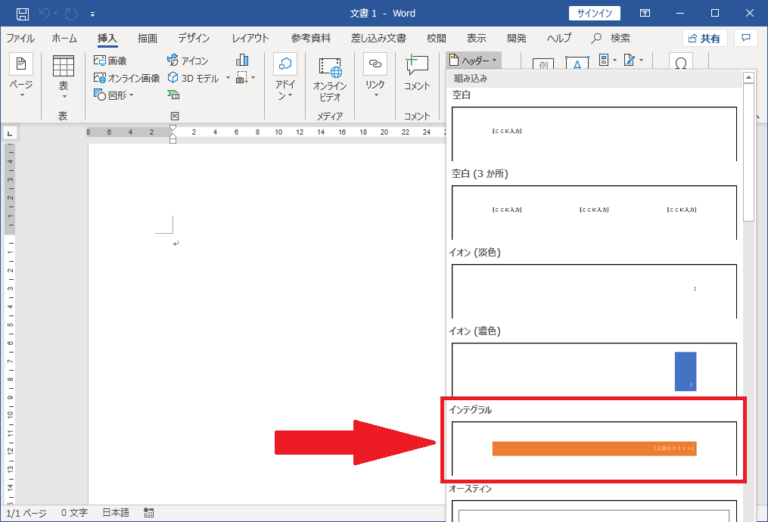Add a コメント comment
768x522 pixels.
tap(417, 73)
